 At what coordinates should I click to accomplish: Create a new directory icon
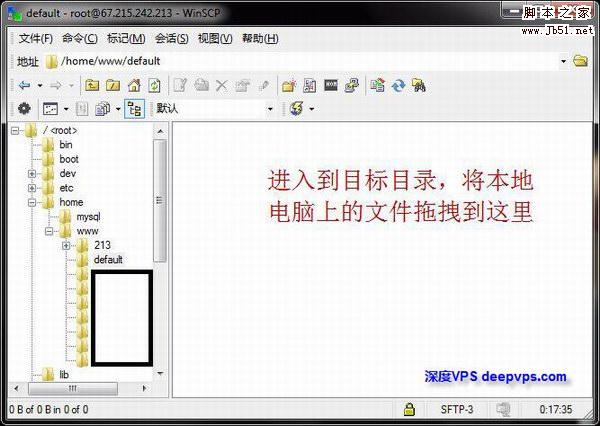tap(289, 85)
